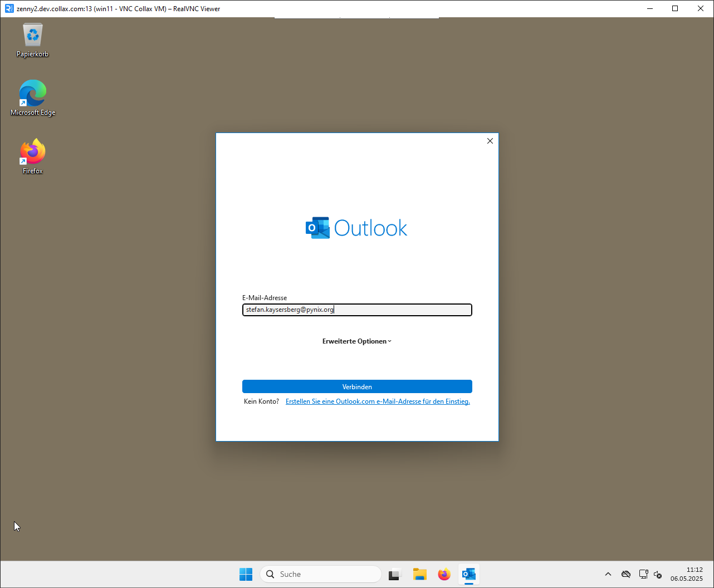The width and height of the screenshot is (714, 588).
Task: Open Task View from the taskbar
Action: (395, 574)
